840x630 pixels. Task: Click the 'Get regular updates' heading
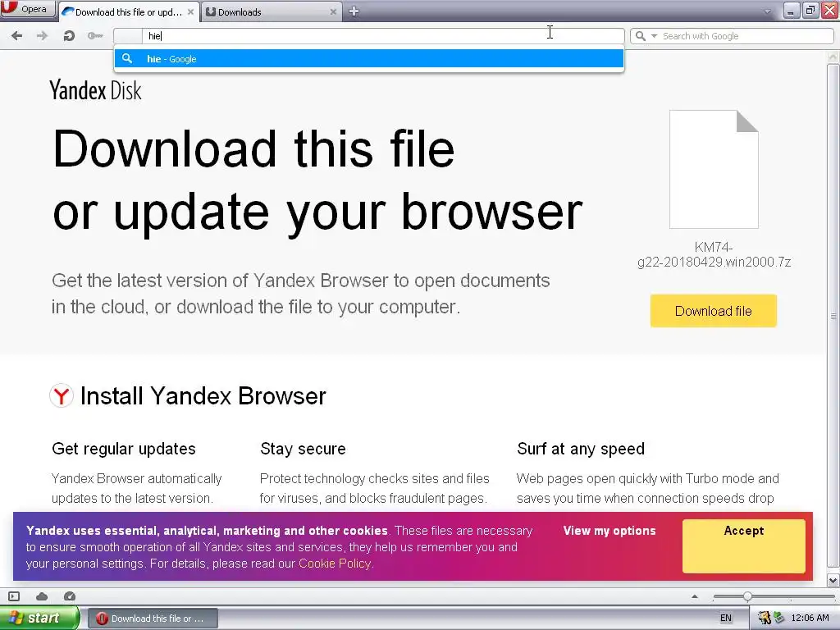pyautogui.click(x=124, y=449)
